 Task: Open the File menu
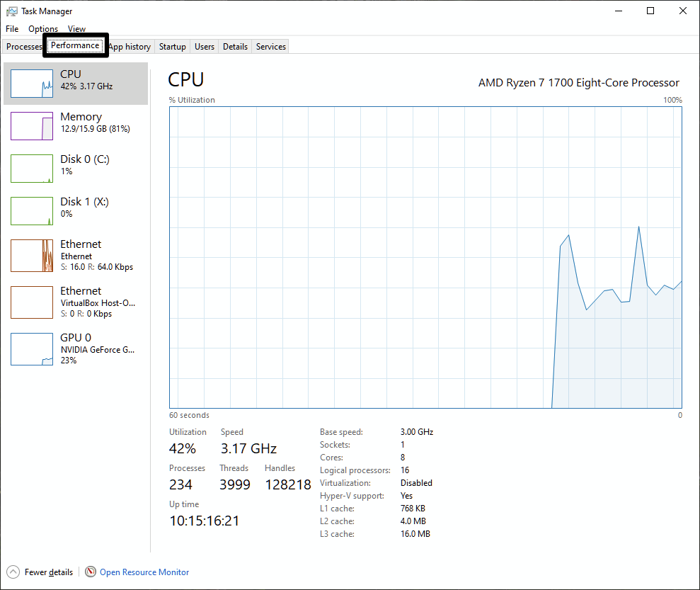pyautogui.click(x=12, y=28)
